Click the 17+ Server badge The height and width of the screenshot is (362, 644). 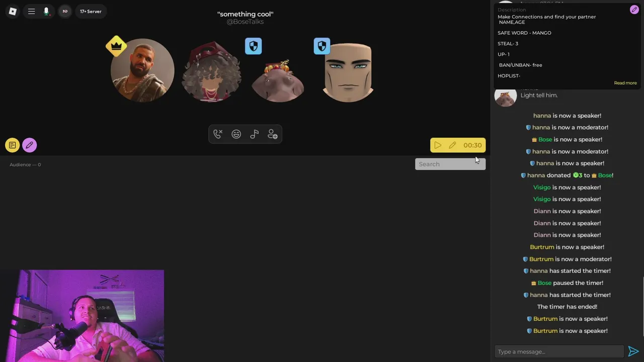click(91, 11)
